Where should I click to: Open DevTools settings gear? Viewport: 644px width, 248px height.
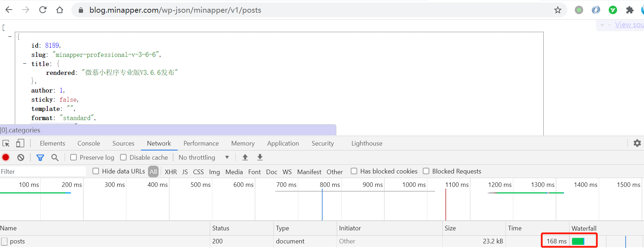(637, 143)
